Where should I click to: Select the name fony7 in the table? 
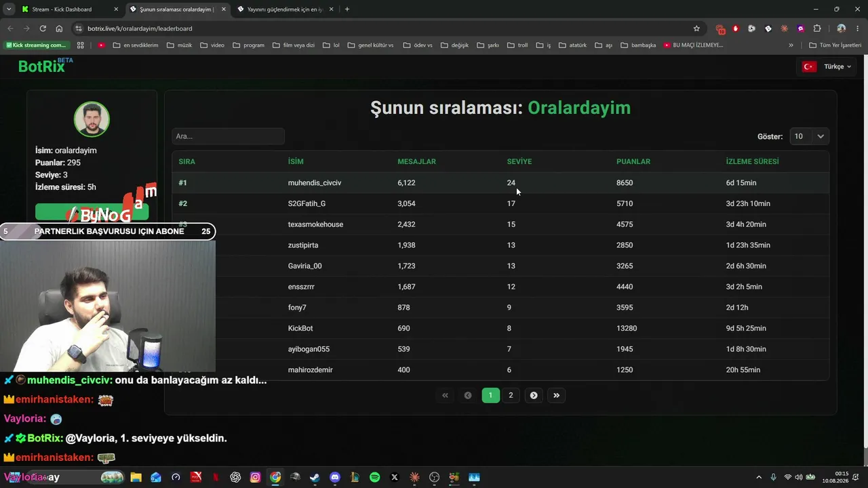[x=297, y=308]
